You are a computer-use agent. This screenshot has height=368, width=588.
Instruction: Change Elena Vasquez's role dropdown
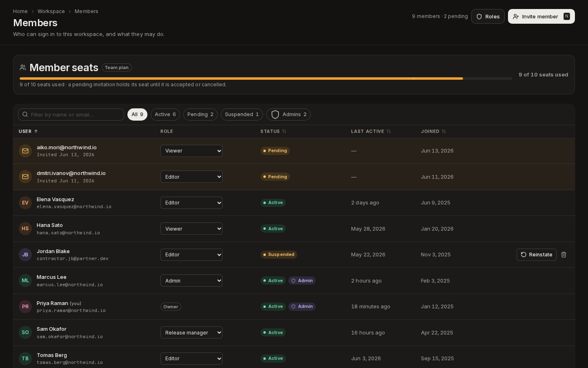pyautogui.click(x=192, y=203)
